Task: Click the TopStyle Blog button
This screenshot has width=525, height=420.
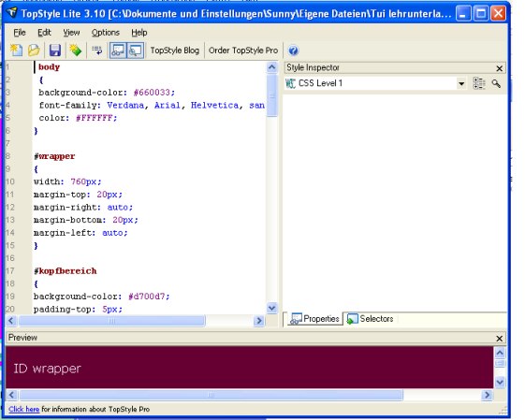Action: click(x=175, y=51)
